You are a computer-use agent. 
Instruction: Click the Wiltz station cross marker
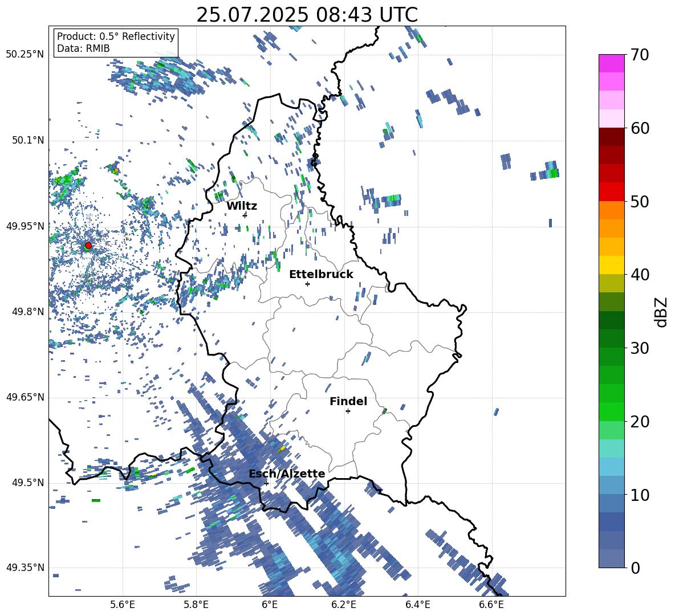(x=245, y=215)
